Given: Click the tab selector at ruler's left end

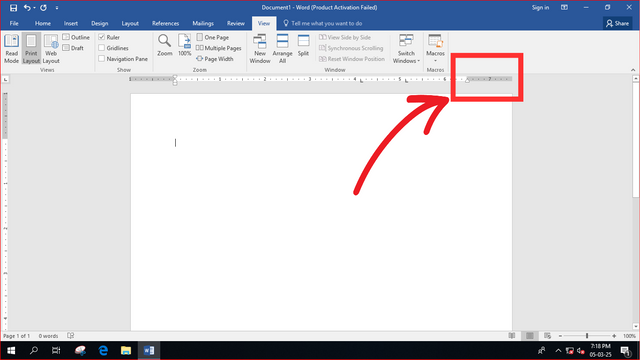Looking at the screenshot, I should 5,79.
